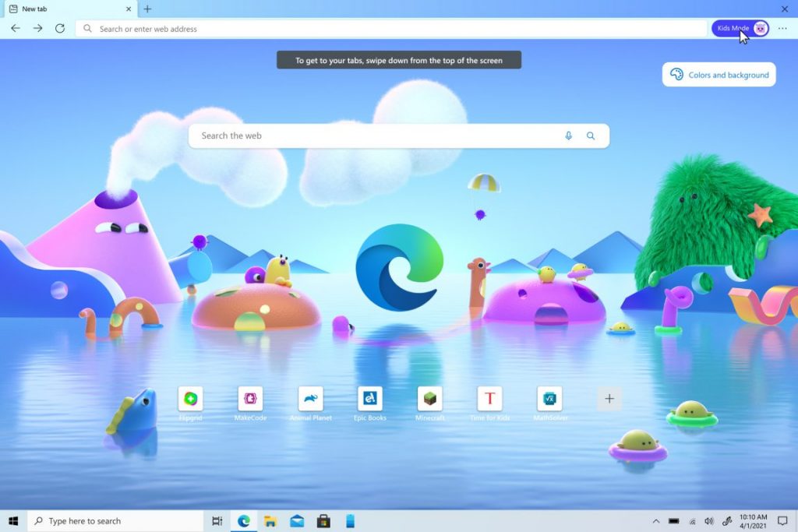798x532 pixels.
Task: Select the New tab browser tab
Action: click(x=66, y=9)
